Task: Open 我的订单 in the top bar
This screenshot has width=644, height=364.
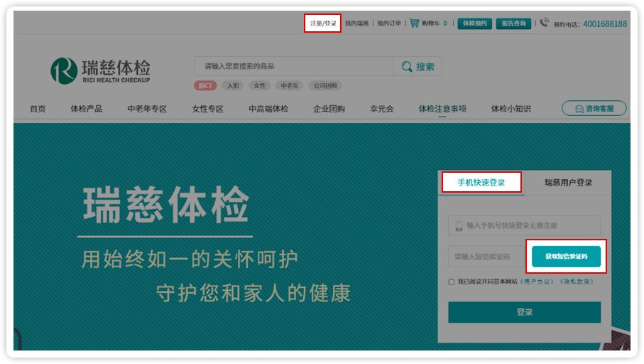Action: 389,23
